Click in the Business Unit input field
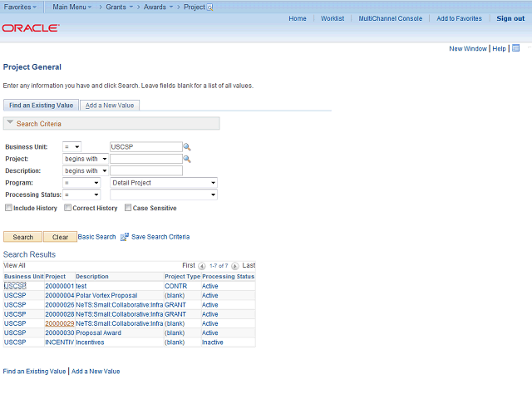This screenshot has width=532, height=399. [146, 147]
